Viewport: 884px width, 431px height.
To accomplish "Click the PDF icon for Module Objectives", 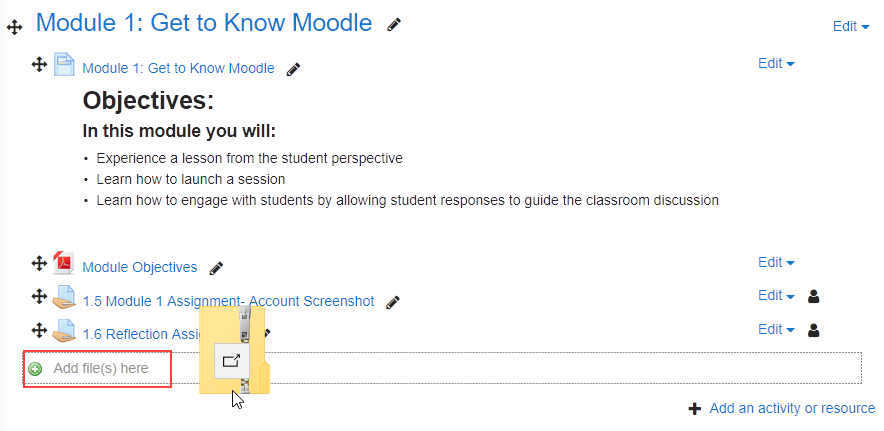I will (64, 263).
